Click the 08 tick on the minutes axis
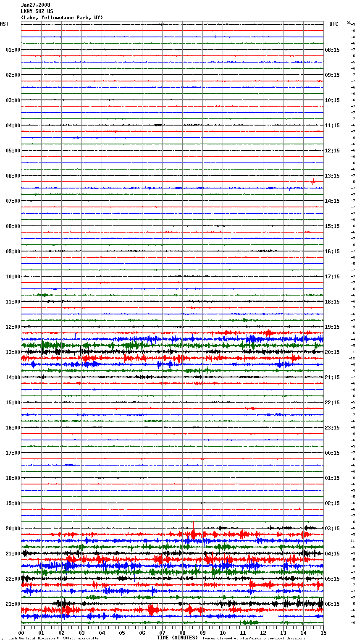This screenshot has height=644, width=357. (x=182, y=633)
